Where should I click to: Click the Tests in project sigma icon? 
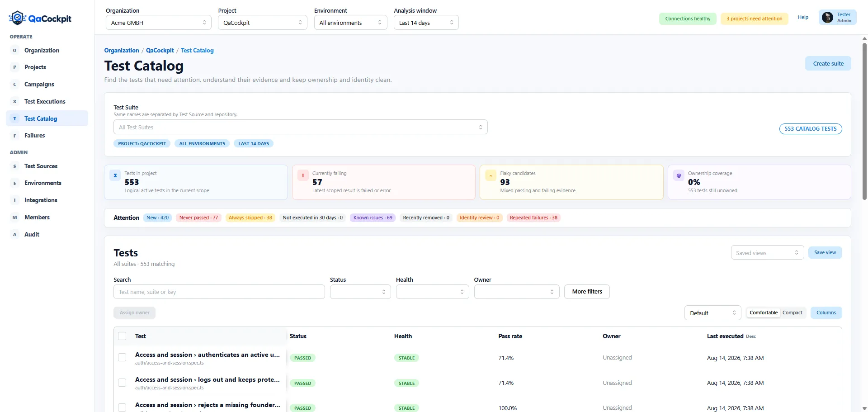[115, 175]
